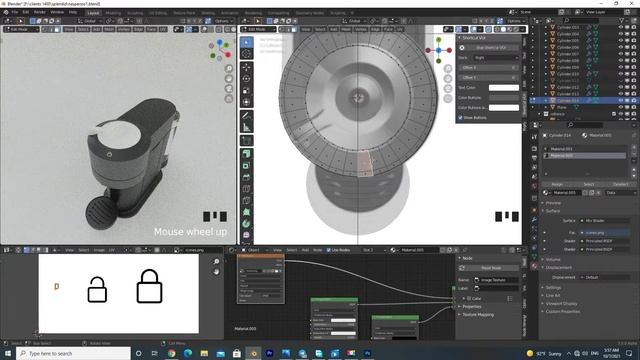640x360 pixels.
Task: Toggle Use Nodes checkbox in node editor
Action: [x=329, y=250]
